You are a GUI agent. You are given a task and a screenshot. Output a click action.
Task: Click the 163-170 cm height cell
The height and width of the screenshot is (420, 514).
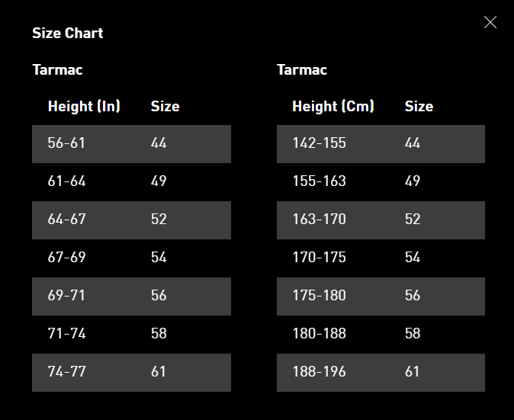point(319,220)
